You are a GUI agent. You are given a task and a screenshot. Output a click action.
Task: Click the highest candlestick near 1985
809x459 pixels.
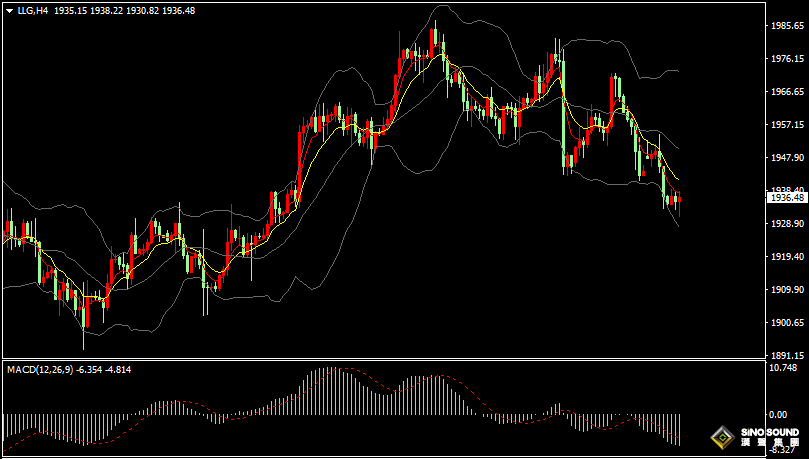pyautogui.click(x=434, y=40)
